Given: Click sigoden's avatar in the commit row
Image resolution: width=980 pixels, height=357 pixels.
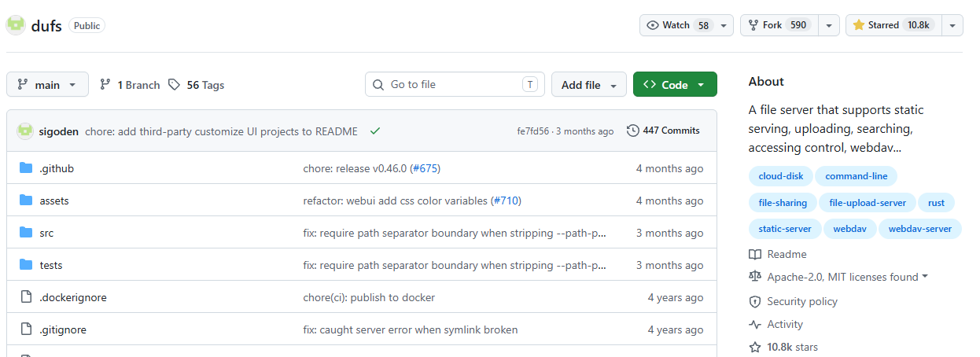Looking at the screenshot, I should [x=25, y=131].
